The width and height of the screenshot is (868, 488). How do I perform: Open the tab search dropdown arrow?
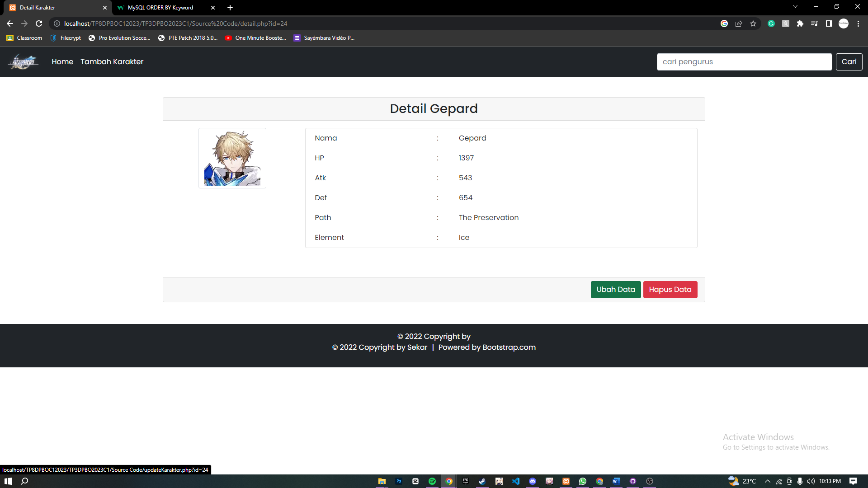(795, 6)
